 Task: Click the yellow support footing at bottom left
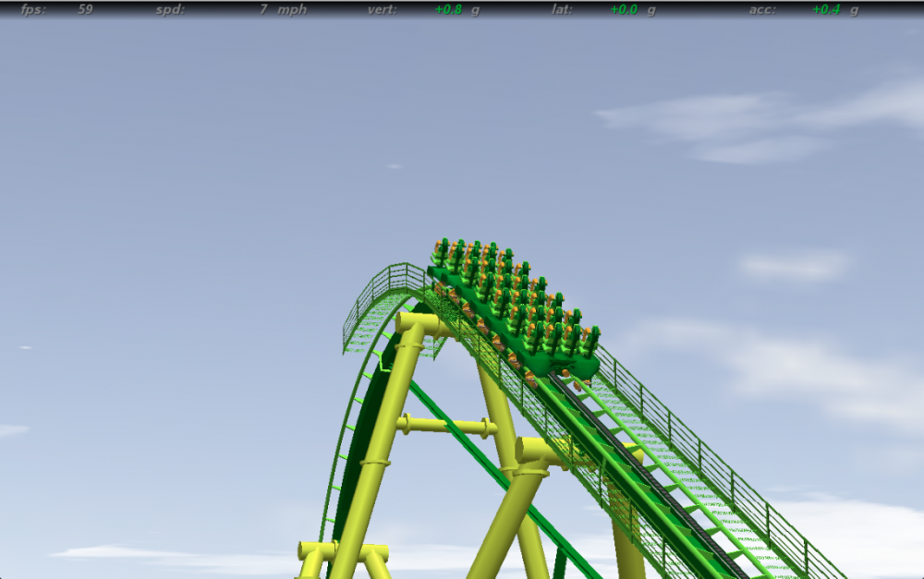[316, 556]
